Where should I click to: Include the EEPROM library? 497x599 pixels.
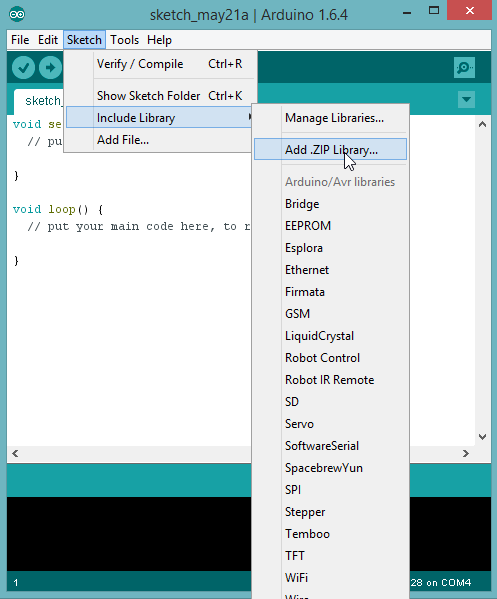pos(330,226)
